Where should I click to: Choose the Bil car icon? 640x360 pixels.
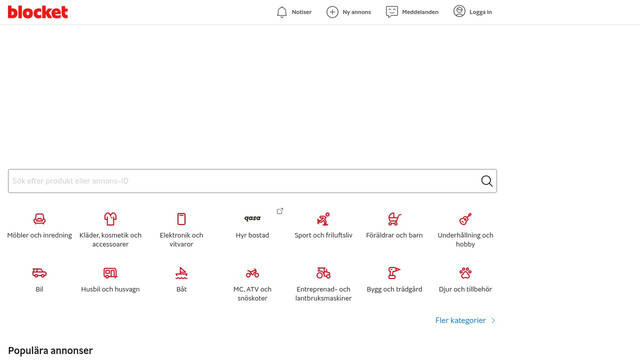[x=39, y=273]
